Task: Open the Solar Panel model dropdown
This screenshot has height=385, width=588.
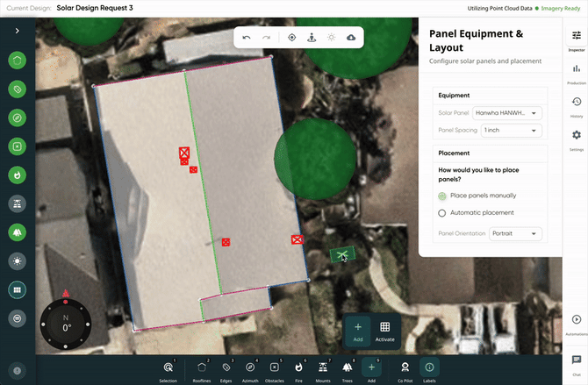Action: pos(508,113)
